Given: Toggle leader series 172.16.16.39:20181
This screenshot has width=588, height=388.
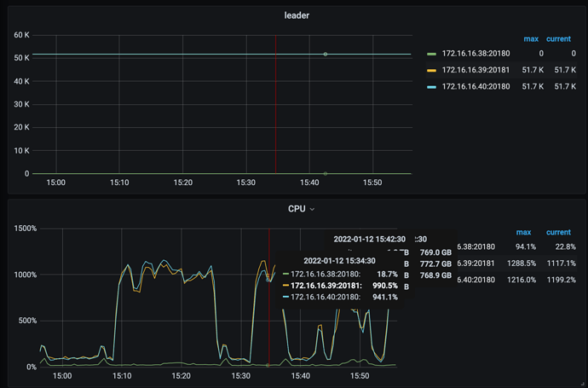Looking at the screenshot, I should tap(476, 70).
